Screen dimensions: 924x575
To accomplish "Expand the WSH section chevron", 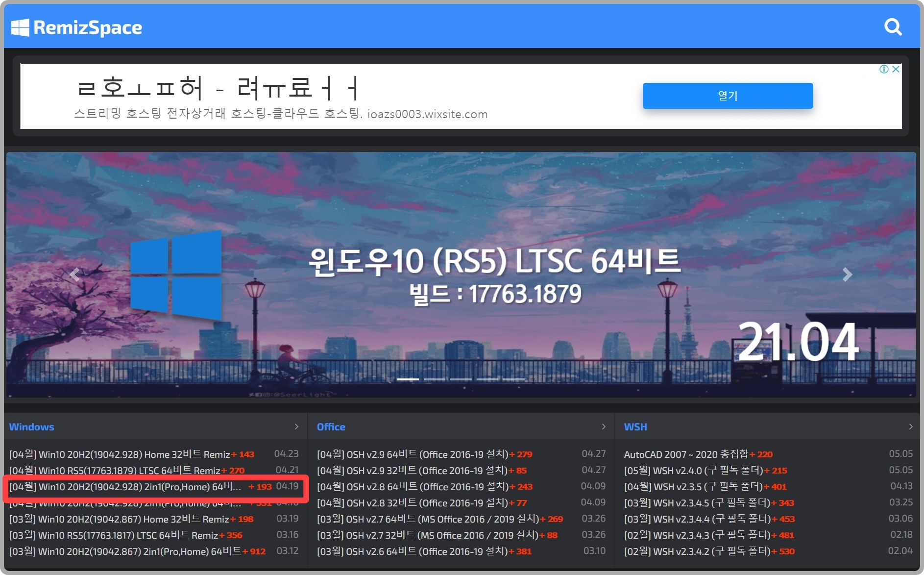I will [910, 426].
